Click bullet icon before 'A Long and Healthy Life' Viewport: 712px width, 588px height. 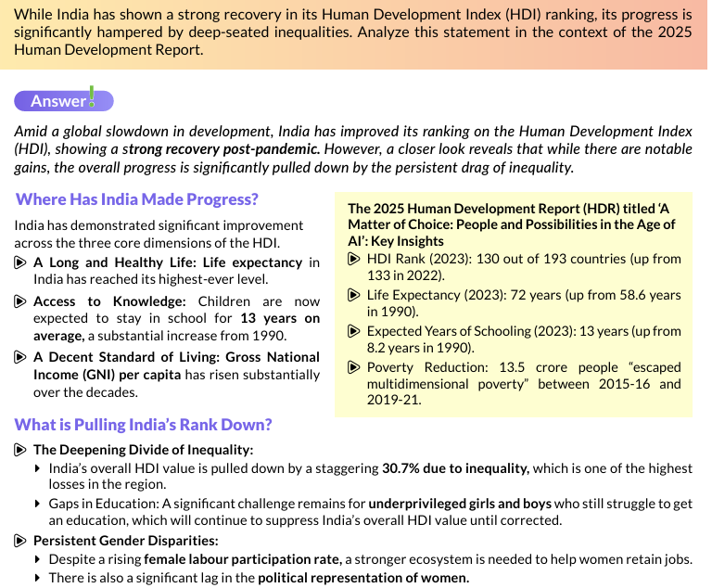tap(20, 262)
